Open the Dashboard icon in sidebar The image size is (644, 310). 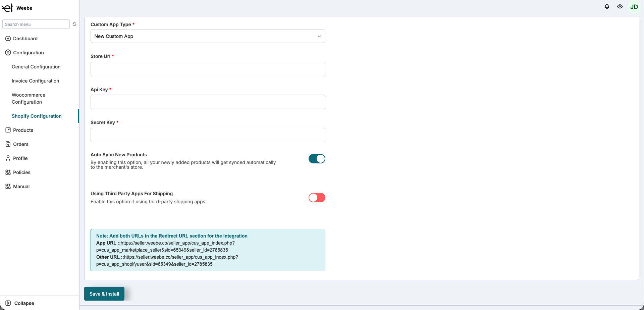8,39
